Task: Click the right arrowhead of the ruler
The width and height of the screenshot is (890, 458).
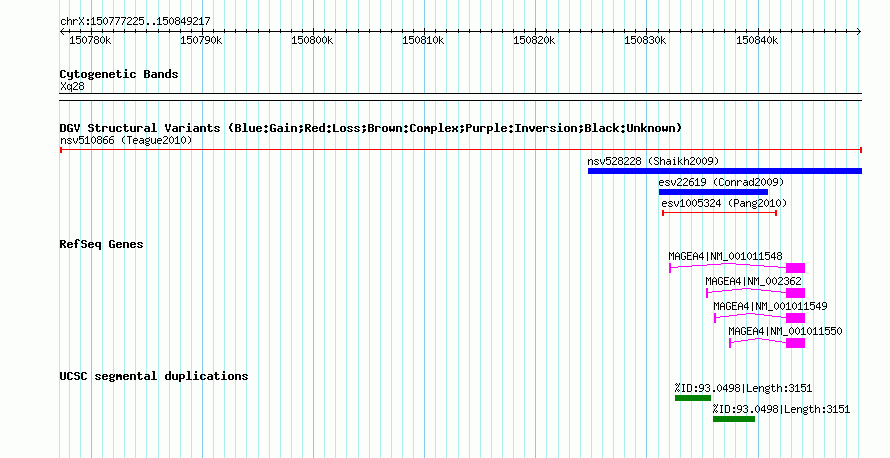Action: (x=859, y=32)
